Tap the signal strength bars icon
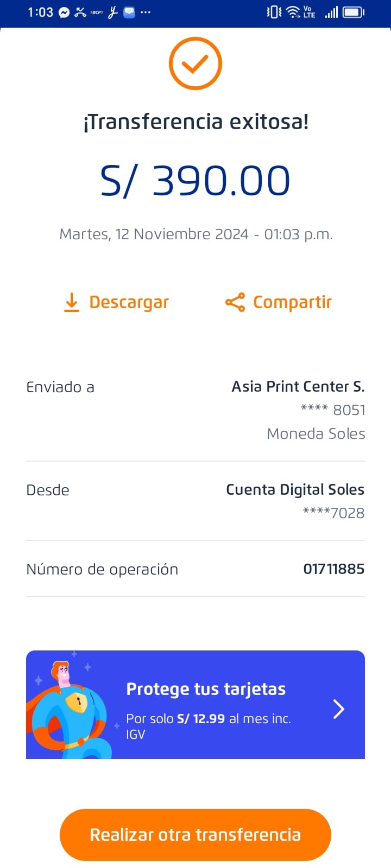 point(331,12)
